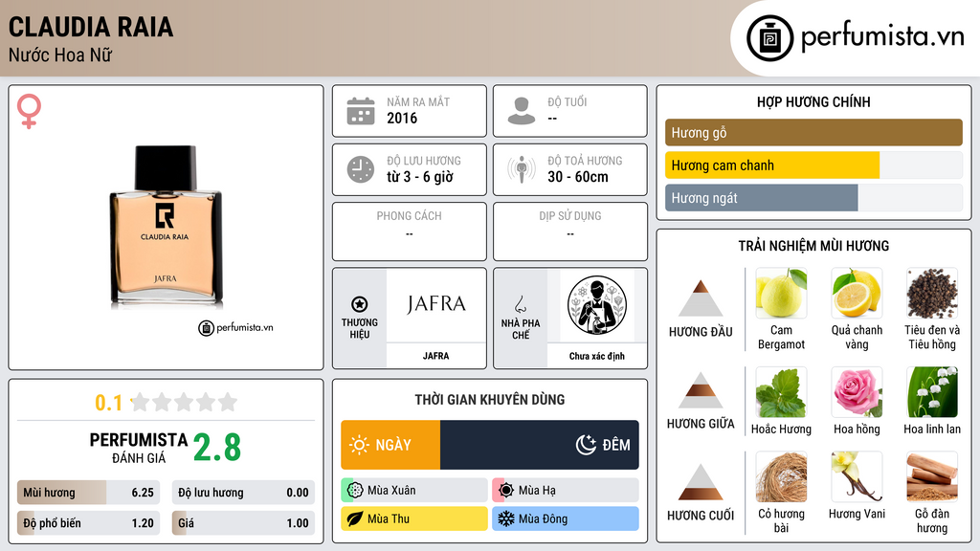Click the Hương cuối pyramid icon
The height and width of the screenshot is (551, 980).
click(x=701, y=482)
